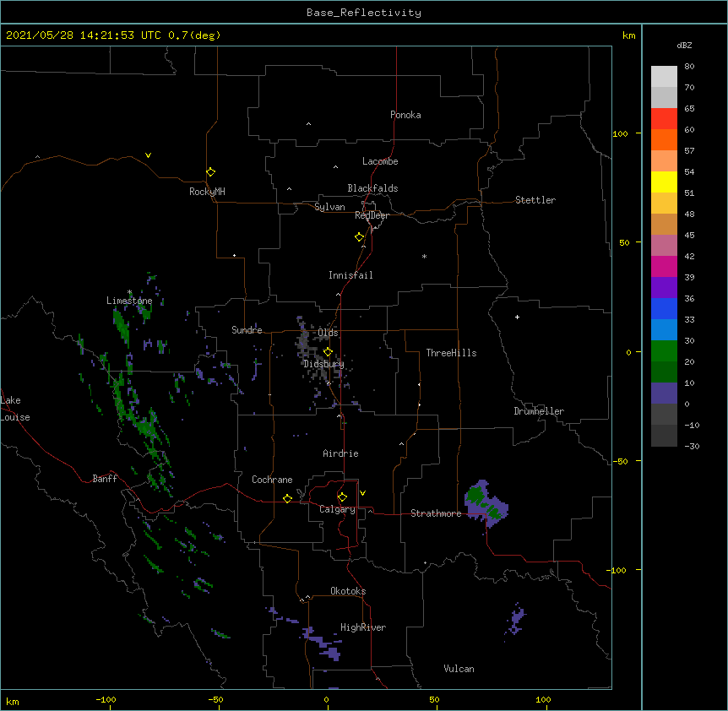This screenshot has width=728, height=711.
Task: Click the yellow diamond marker south of RedDeer
Action: coord(359,236)
